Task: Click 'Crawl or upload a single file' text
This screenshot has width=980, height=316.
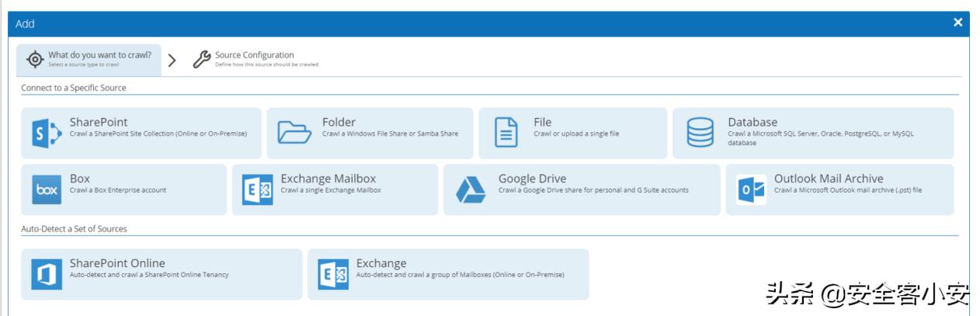Action: (x=576, y=134)
